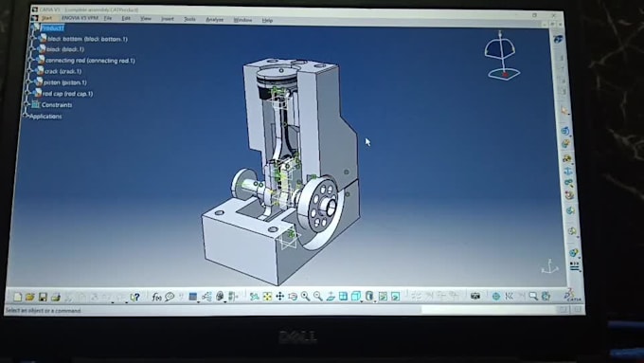Click the shading view mode icon
This screenshot has width=644, height=363.
coord(368,297)
